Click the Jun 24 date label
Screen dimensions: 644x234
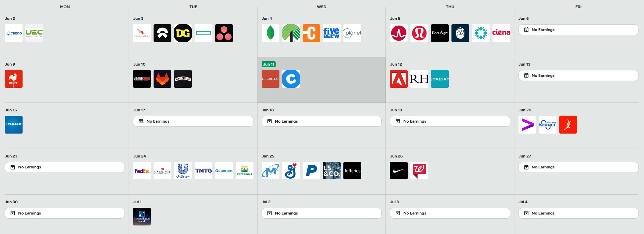tap(140, 156)
